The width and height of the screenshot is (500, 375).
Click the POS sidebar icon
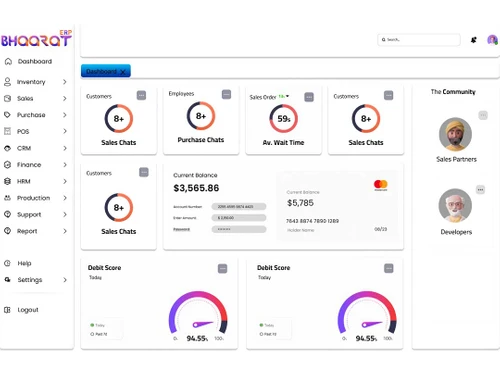[x=7, y=131]
